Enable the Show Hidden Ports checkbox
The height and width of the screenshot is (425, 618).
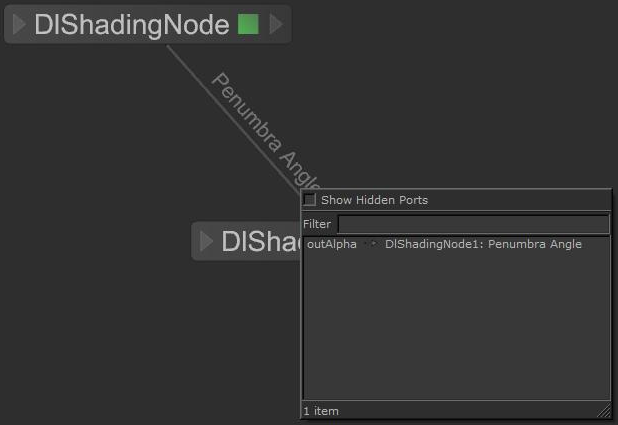pos(310,200)
